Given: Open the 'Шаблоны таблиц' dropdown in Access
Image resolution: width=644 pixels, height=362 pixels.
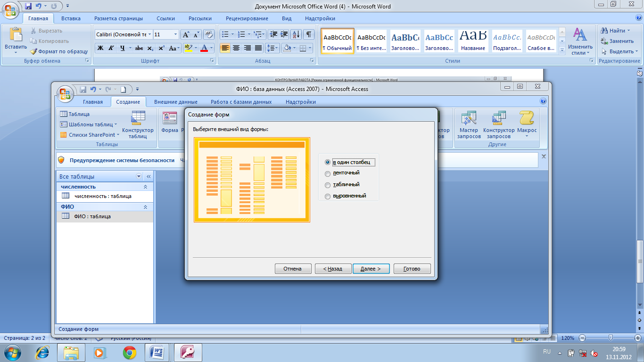Looking at the screenshot, I should [89, 124].
